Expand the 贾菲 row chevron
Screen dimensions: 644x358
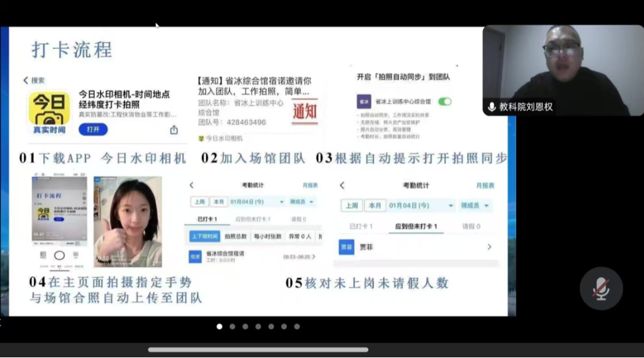coord(489,247)
